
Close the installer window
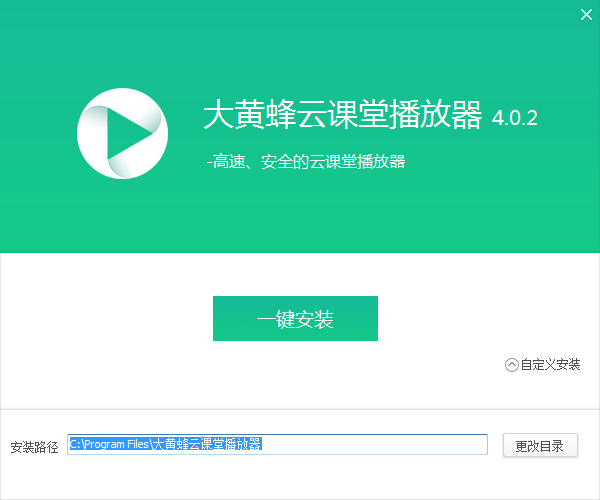tap(586, 15)
